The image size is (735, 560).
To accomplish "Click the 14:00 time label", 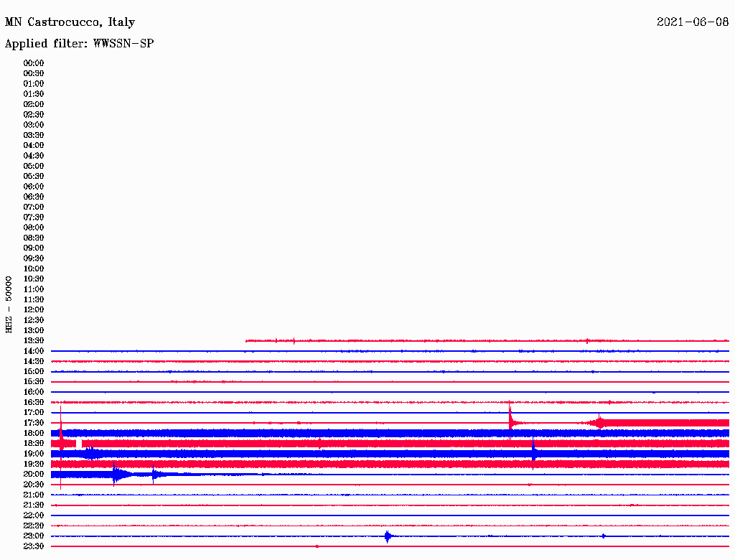I will coord(34,351).
